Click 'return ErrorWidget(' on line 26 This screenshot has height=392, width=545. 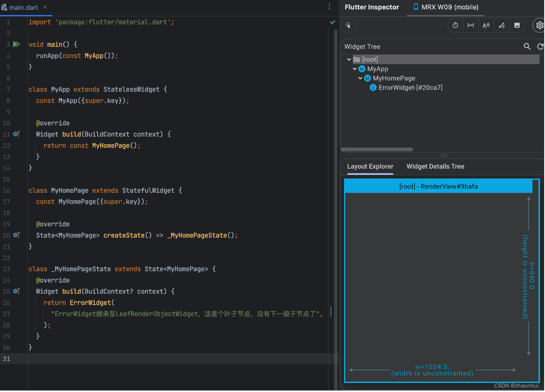[79, 303]
